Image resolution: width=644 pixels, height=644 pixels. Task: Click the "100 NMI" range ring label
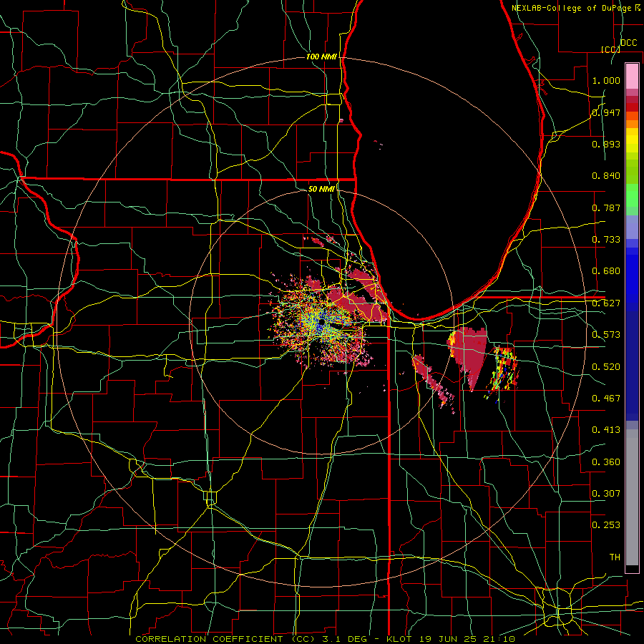tap(321, 57)
